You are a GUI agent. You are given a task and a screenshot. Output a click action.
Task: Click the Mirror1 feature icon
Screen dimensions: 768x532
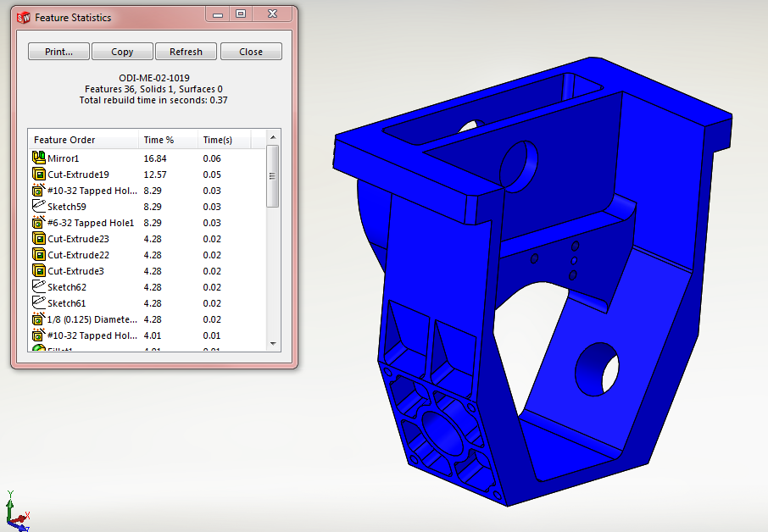(39, 158)
